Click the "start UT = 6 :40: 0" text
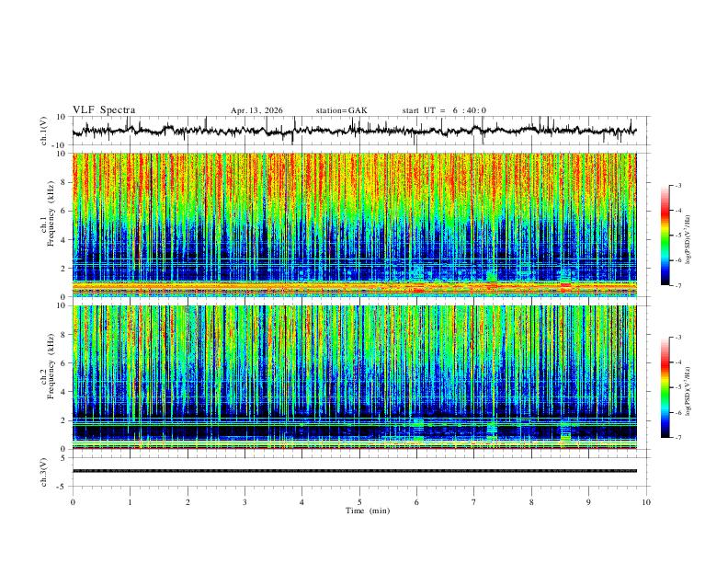Viewport: 728px width, 563px height. 444,110
